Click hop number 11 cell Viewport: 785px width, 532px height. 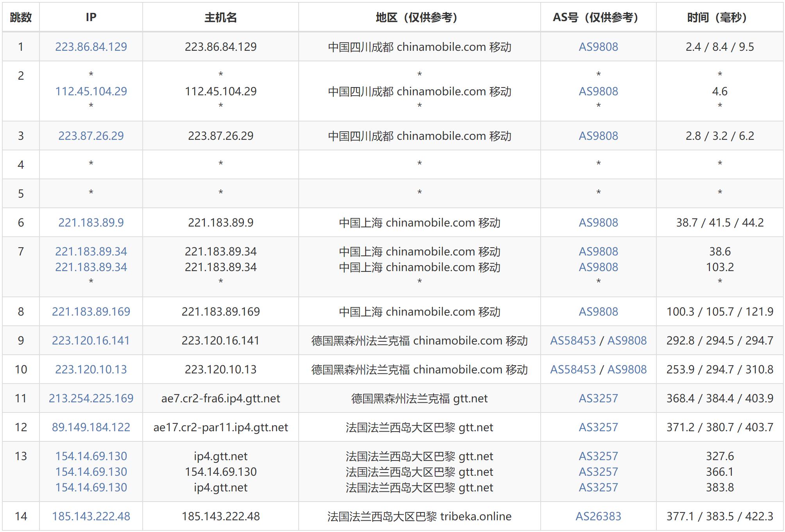(21, 398)
